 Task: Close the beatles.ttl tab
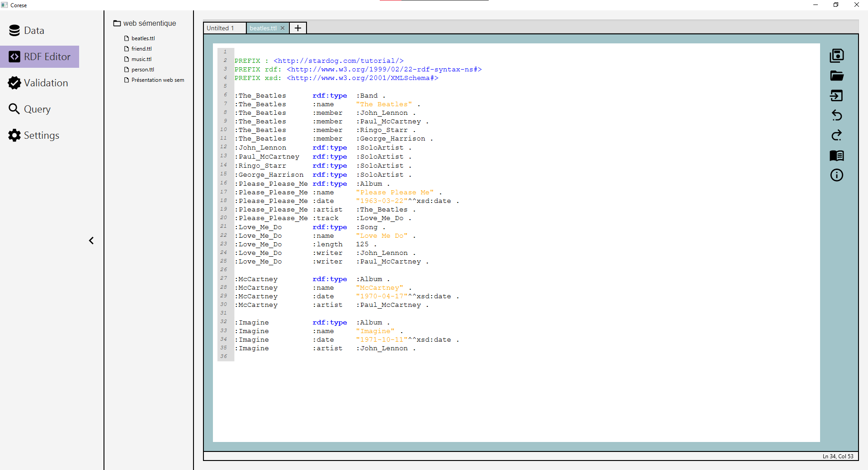(283, 28)
